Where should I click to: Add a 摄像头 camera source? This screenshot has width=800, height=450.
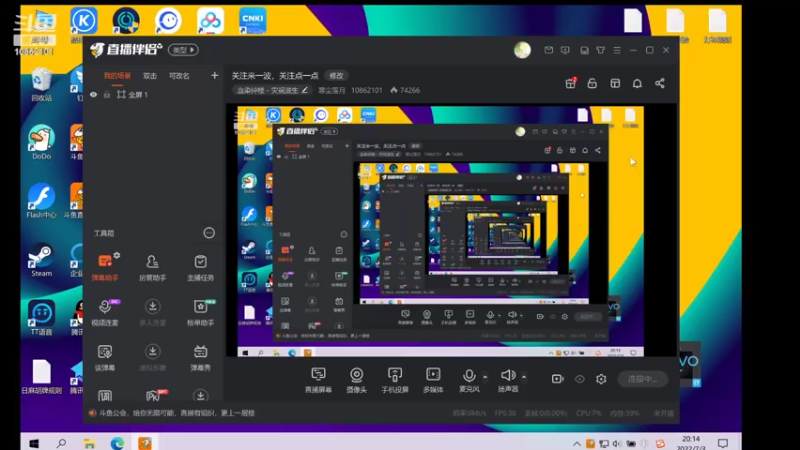tap(357, 380)
